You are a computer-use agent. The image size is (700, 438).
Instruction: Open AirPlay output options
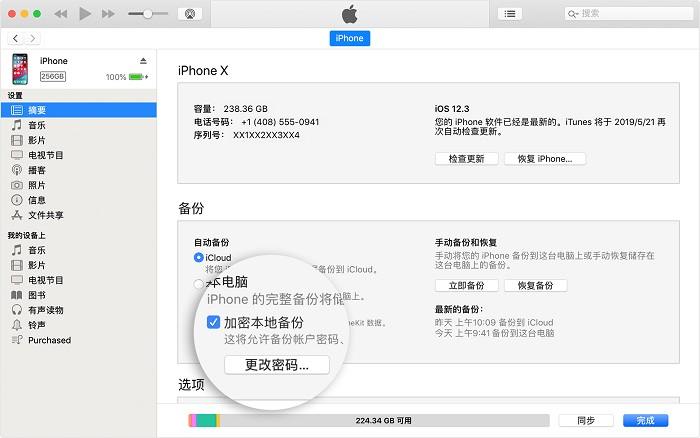(x=190, y=14)
